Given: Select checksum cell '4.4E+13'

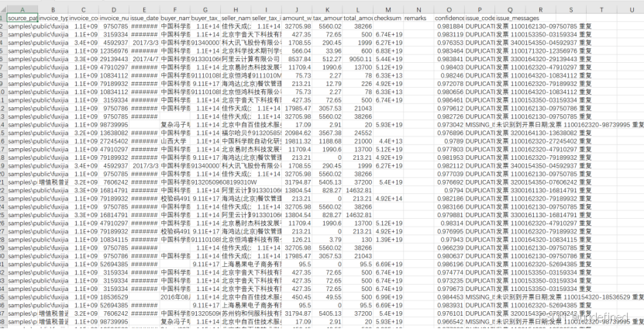Looking at the screenshot, I should 388,141.
